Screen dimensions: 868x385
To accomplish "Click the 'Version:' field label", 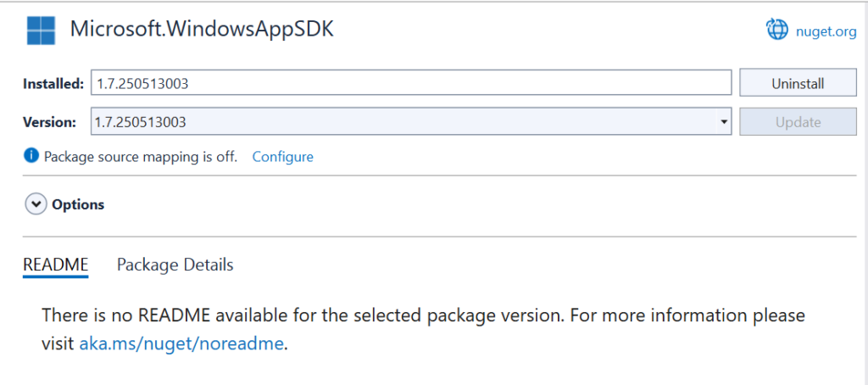I will 49,122.
